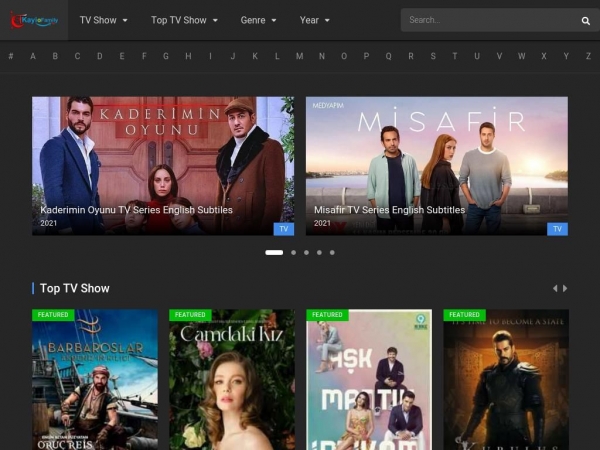Filter shows by letter C

[77, 56]
